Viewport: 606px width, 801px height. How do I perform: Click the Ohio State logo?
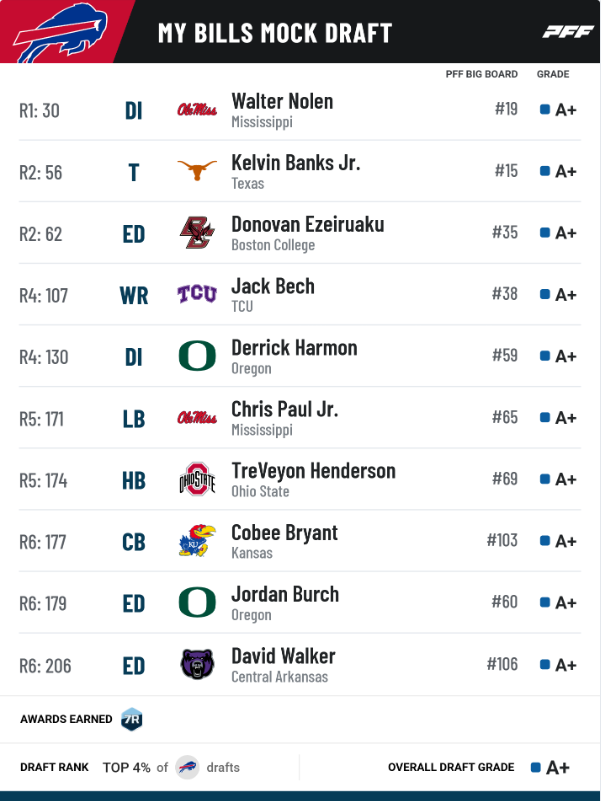pos(197,479)
